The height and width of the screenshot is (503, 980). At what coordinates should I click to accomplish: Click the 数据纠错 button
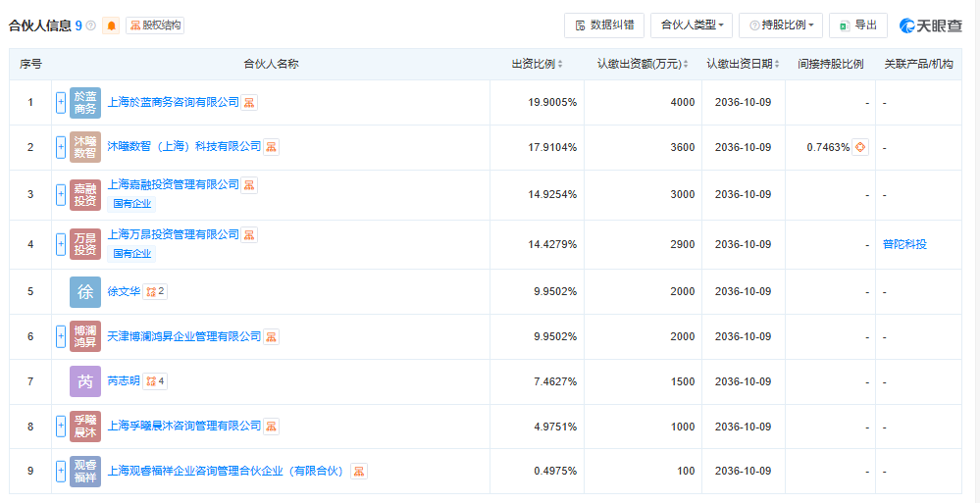pyautogui.click(x=604, y=25)
